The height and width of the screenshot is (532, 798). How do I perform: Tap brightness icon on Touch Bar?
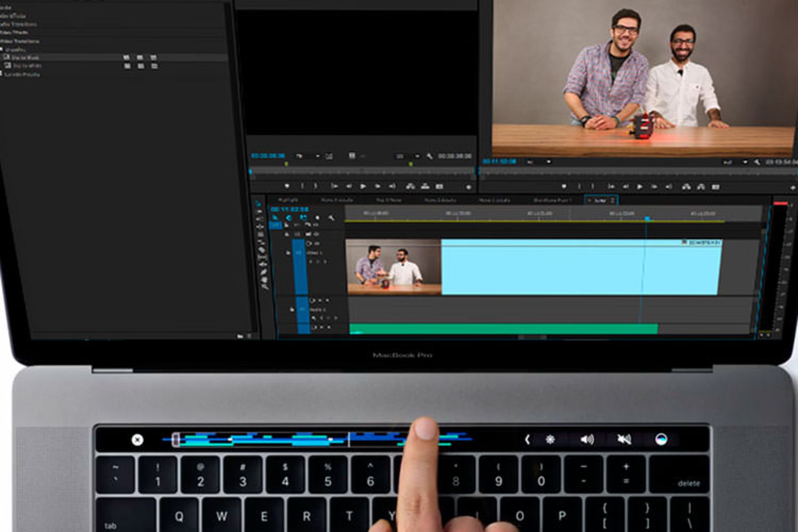pyautogui.click(x=550, y=439)
